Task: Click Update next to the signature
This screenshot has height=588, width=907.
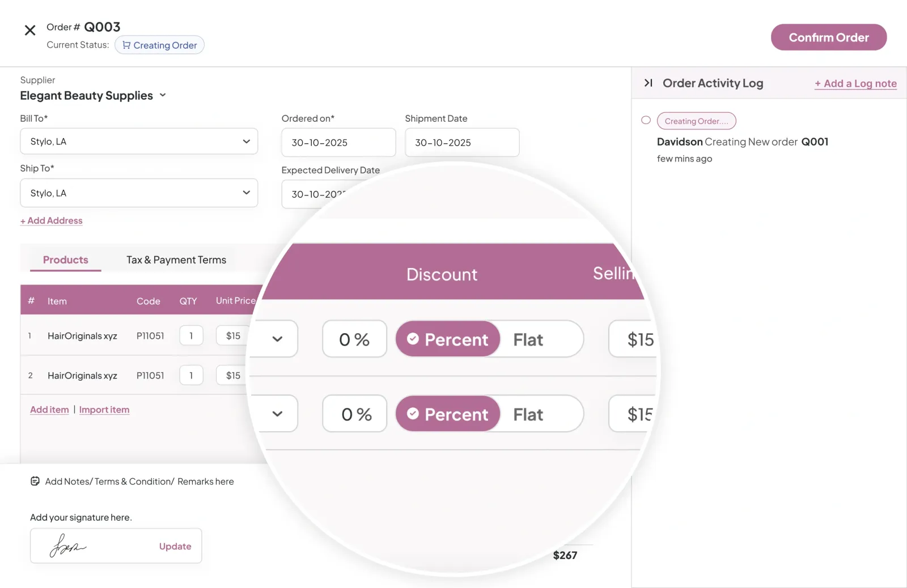Action: [x=175, y=546]
